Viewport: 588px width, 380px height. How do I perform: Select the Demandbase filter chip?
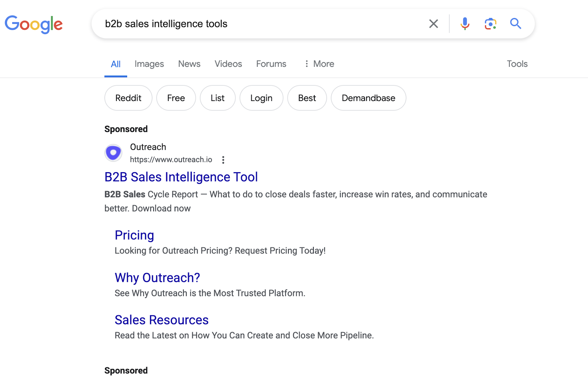coord(369,98)
